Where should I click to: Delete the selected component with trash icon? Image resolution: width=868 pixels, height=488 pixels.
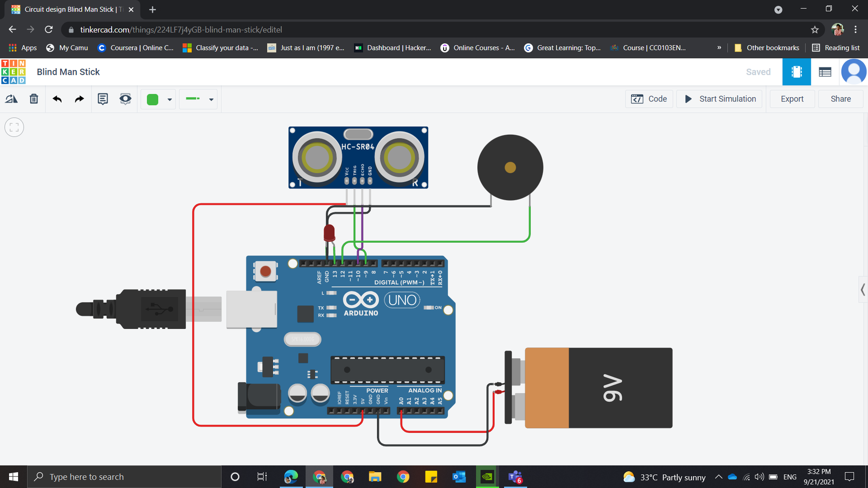coord(33,99)
